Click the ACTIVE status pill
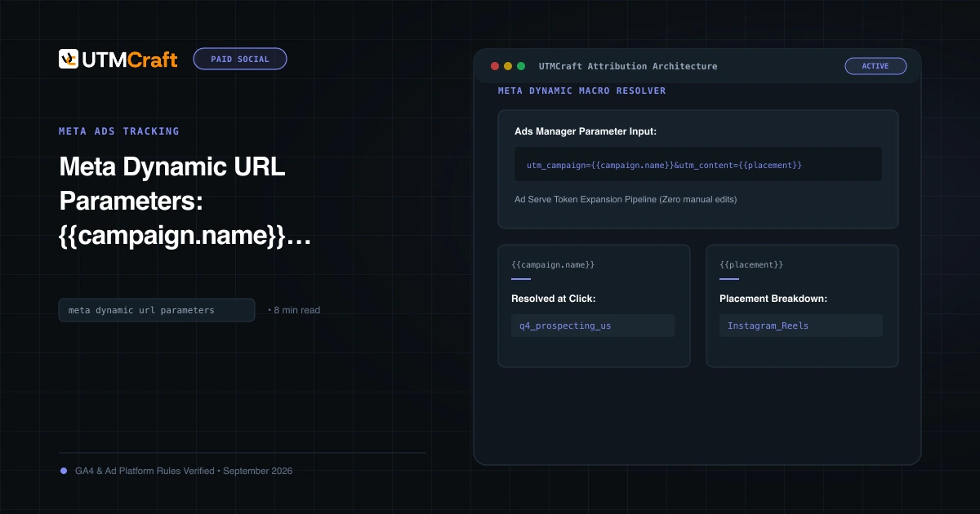980x514 pixels. pos(875,66)
